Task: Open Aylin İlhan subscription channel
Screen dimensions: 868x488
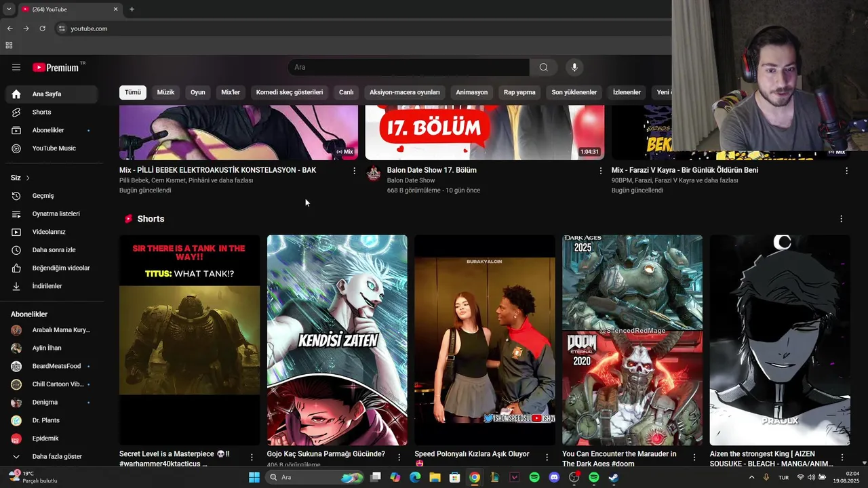Action: 52,348
